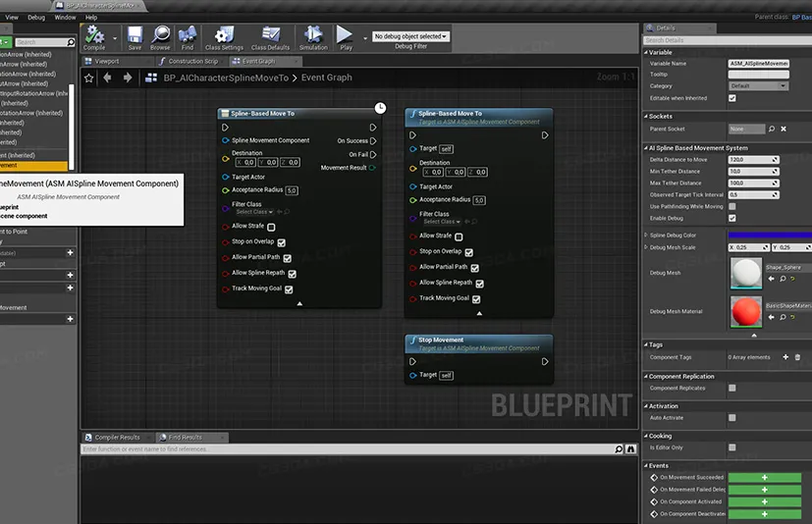Save the blueprint with Save icon
The height and width of the screenshot is (524, 812).
point(135,38)
